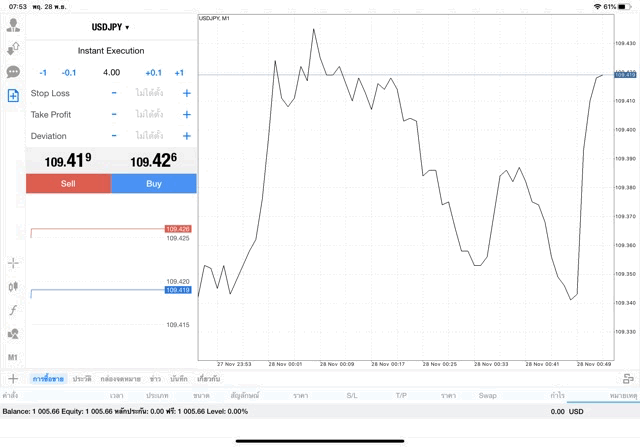Open the ข่าว news tab

tap(155, 379)
